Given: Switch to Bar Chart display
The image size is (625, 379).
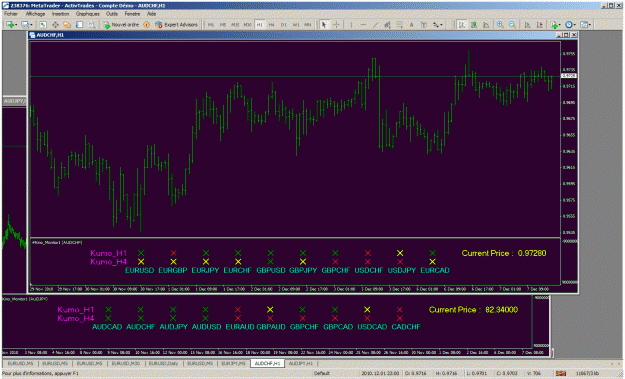Looking at the screenshot, I should point(462,25).
